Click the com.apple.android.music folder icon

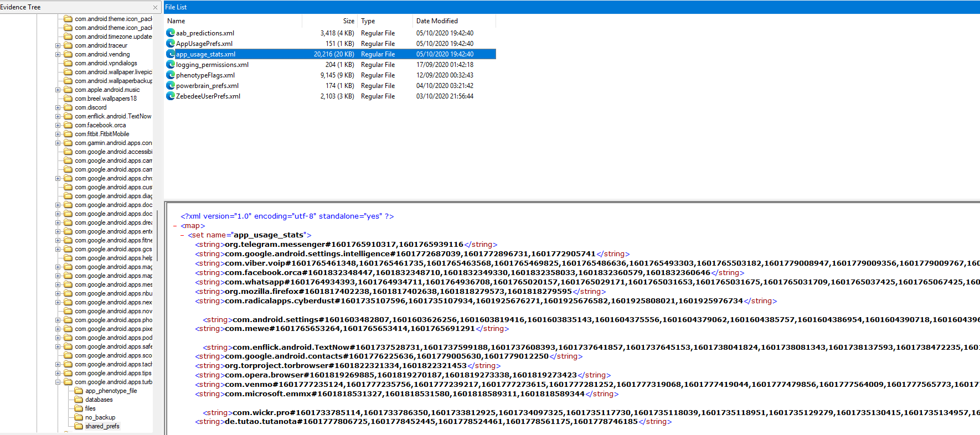tap(68, 90)
